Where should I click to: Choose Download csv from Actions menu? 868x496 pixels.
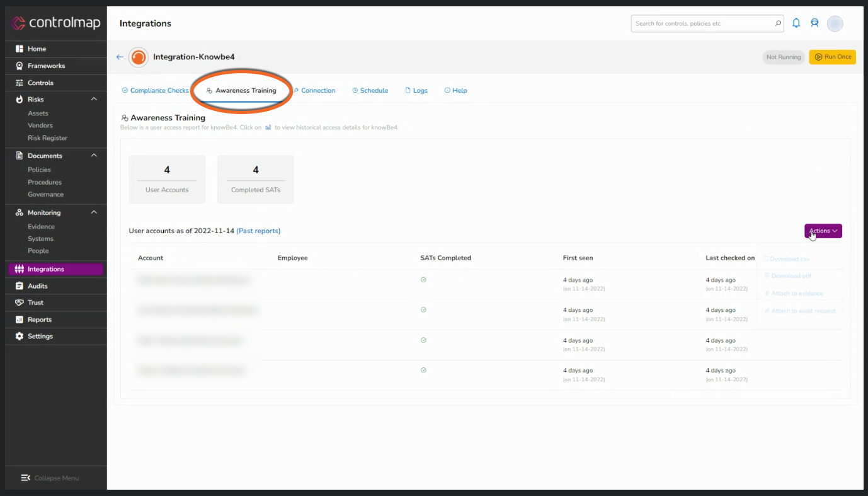pyautogui.click(x=786, y=259)
